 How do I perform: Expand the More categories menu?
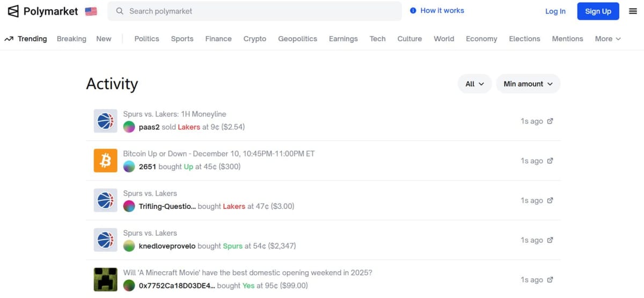608,39
